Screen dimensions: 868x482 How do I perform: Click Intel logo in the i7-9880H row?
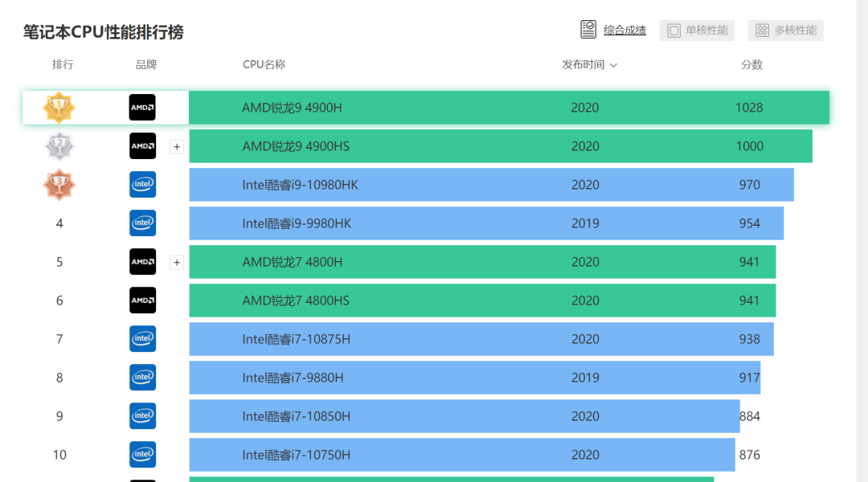142,378
